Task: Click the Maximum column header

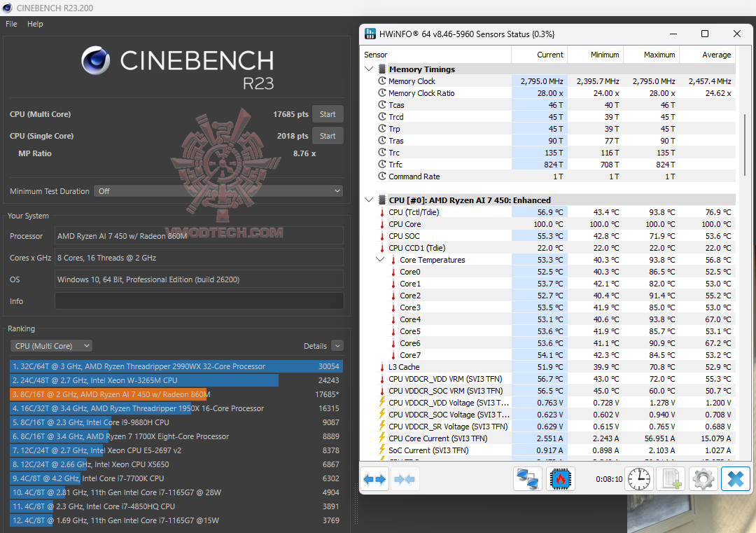Action: click(x=652, y=55)
